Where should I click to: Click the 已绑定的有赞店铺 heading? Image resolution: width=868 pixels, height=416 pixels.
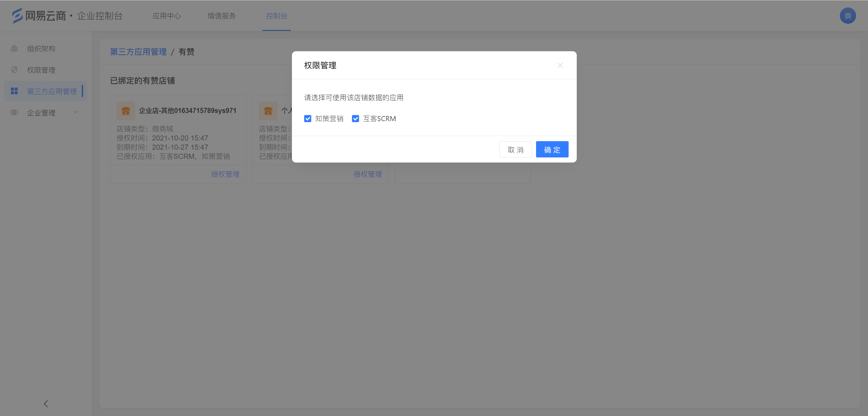click(x=142, y=81)
